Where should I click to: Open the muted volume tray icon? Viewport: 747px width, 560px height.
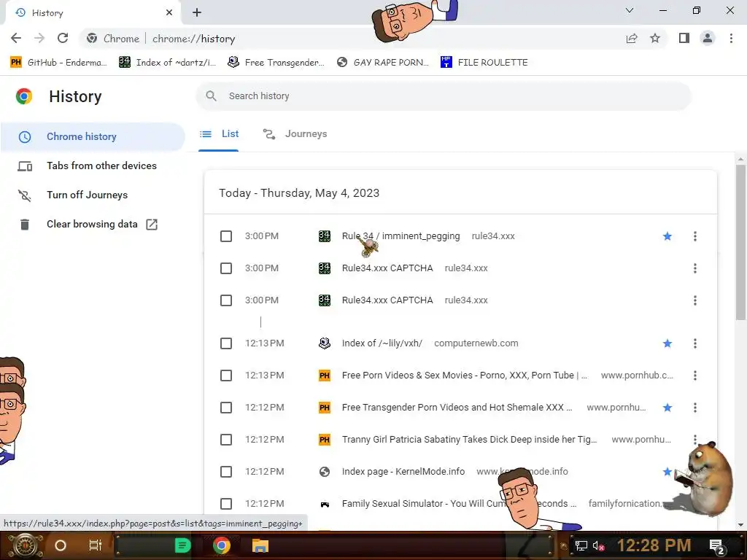point(598,545)
